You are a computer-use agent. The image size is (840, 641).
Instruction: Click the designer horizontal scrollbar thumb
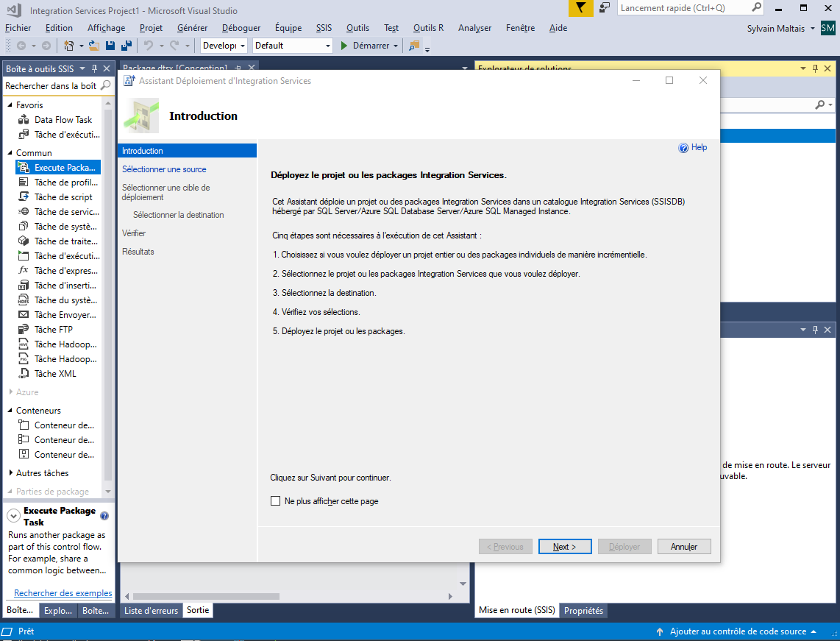coord(206,597)
